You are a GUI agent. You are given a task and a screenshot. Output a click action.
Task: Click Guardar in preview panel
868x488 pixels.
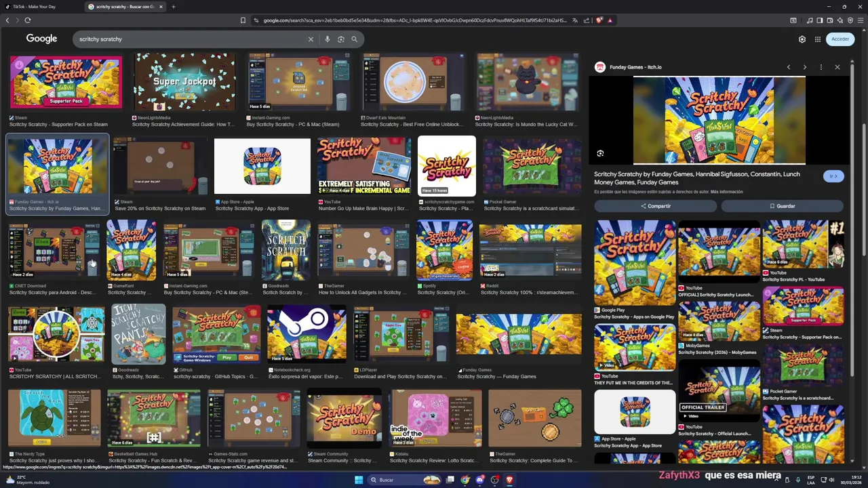782,206
